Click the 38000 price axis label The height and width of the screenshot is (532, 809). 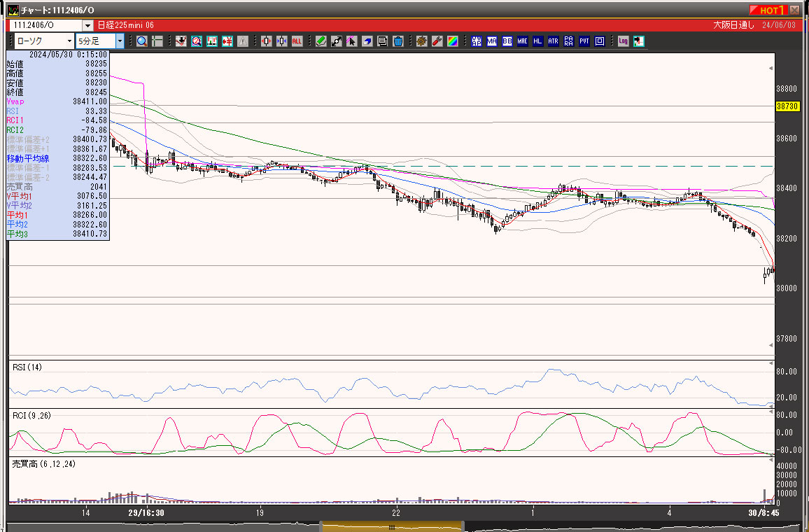pos(787,288)
